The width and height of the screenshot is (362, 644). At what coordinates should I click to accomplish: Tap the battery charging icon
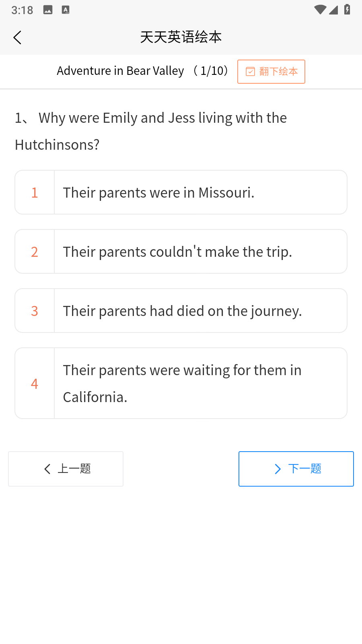point(347,10)
